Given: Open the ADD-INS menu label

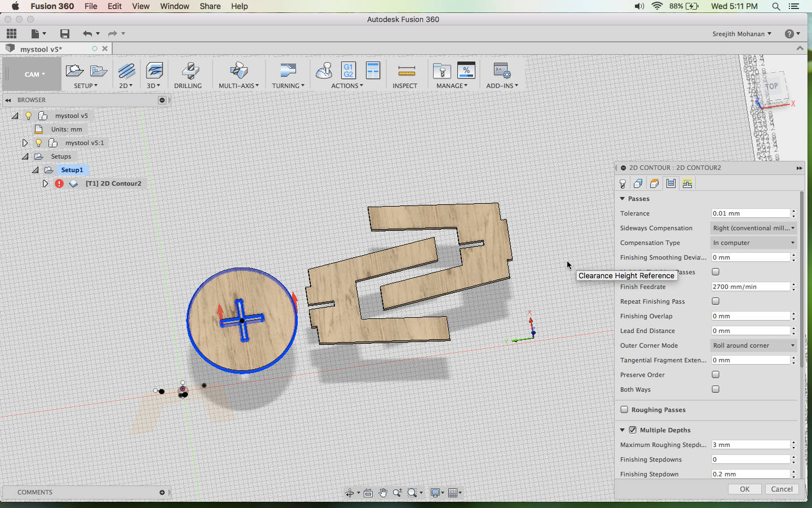Looking at the screenshot, I should (x=502, y=86).
